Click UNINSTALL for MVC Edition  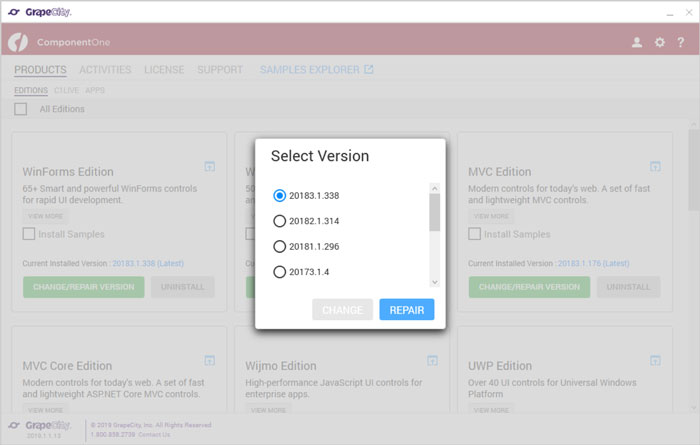point(628,287)
